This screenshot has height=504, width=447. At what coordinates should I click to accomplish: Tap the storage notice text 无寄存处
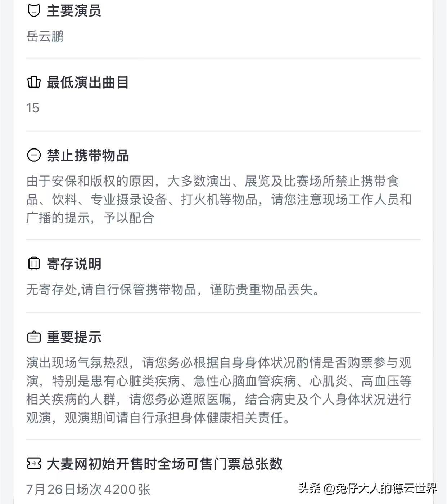(x=173, y=289)
